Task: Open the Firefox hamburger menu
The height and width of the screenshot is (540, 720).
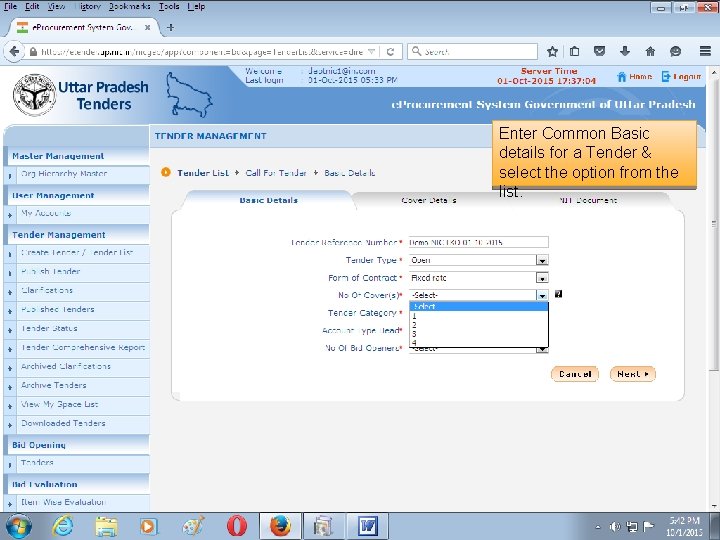Action: pos(705,51)
